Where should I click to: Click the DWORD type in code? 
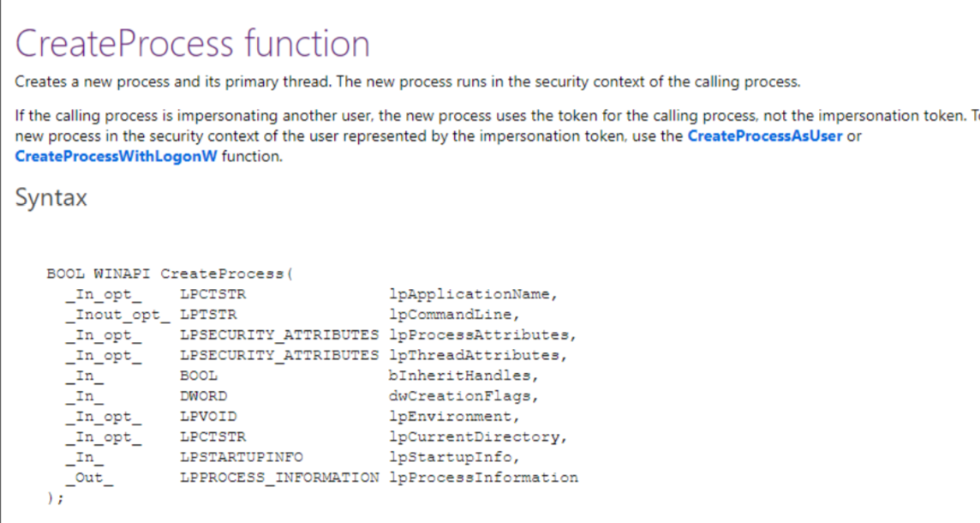204,396
